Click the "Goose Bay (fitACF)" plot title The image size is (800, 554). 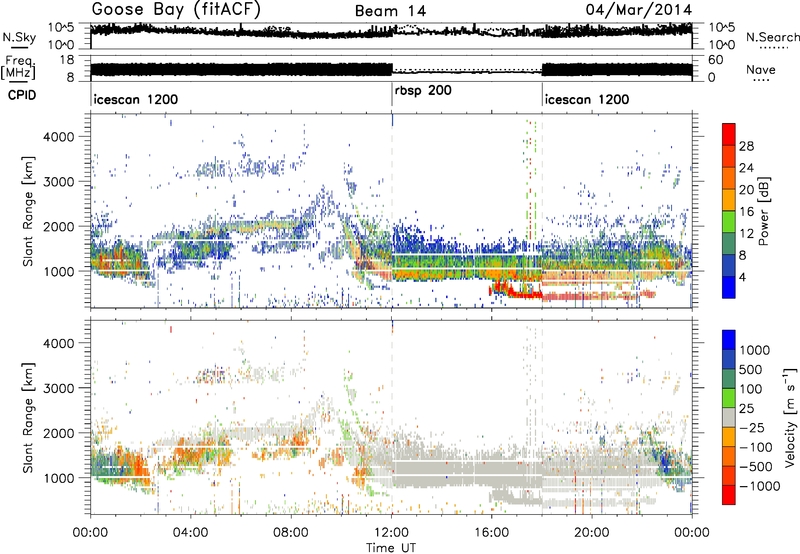[x=176, y=9]
